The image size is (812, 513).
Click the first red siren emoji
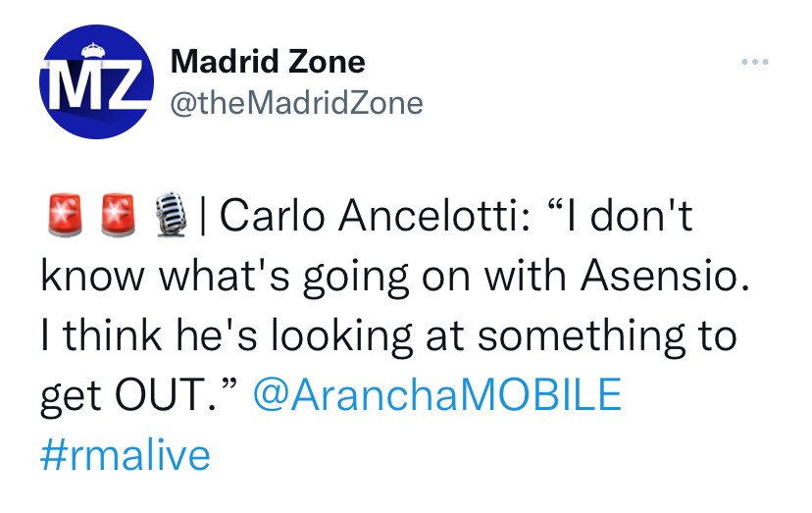[66, 217]
